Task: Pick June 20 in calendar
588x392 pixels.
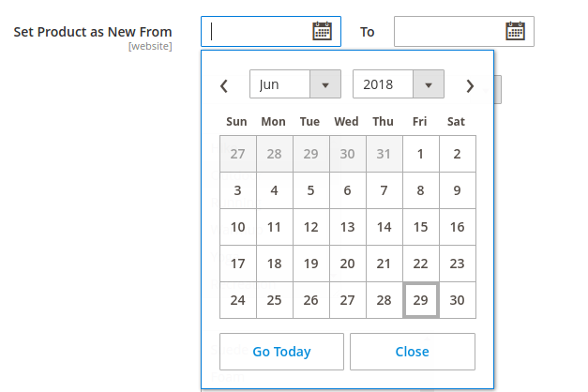Action: (x=347, y=264)
